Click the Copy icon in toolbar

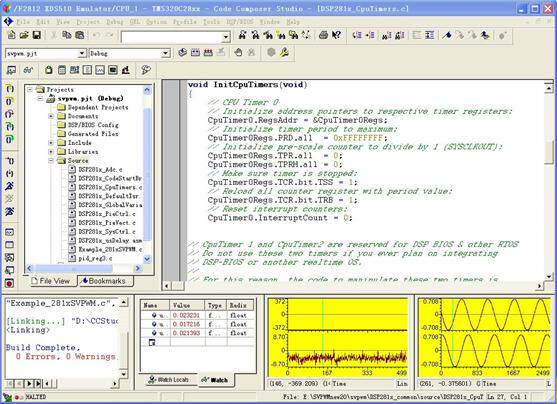click(x=67, y=35)
